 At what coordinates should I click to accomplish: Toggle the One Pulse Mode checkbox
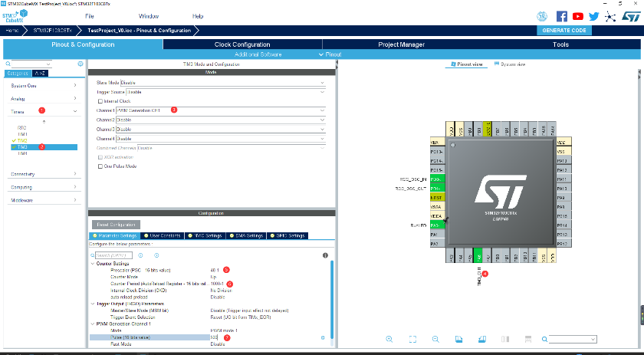click(x=100, y=166)
